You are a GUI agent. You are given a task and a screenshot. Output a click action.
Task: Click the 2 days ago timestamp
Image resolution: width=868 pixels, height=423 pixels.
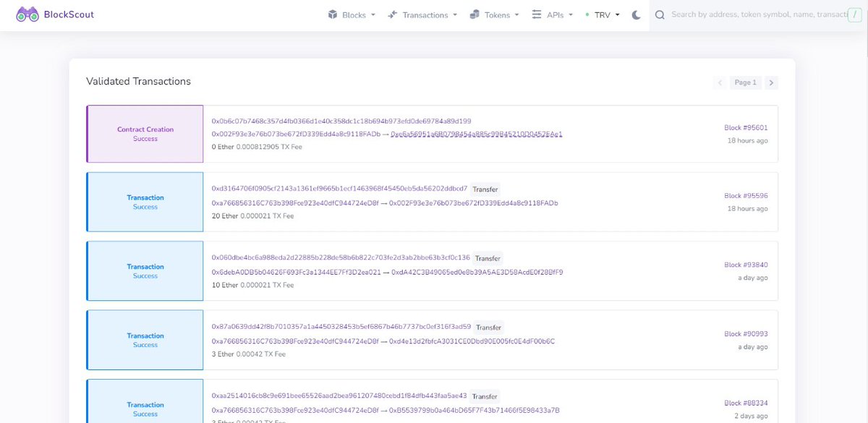pyautogui.click(x=750, y=416)
